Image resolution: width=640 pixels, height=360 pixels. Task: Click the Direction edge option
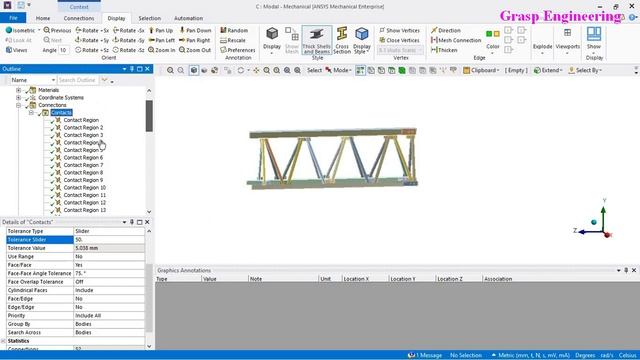point(446,30)
